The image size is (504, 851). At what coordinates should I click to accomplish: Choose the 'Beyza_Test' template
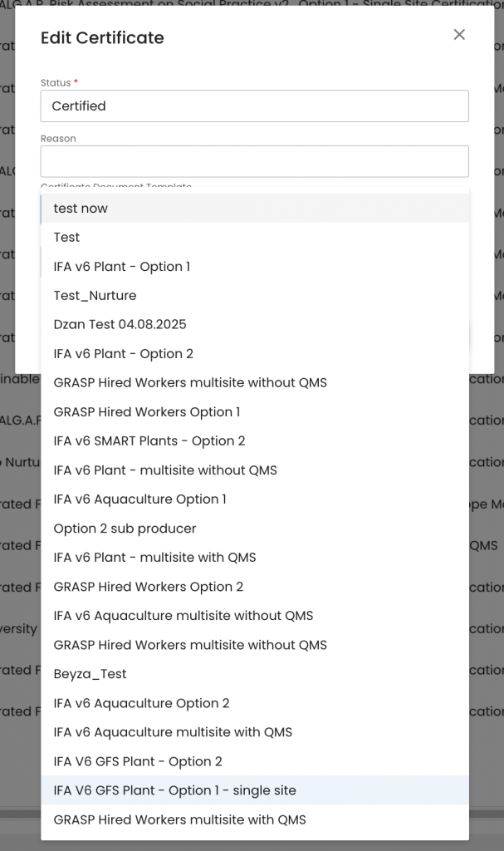click(90, 674)
